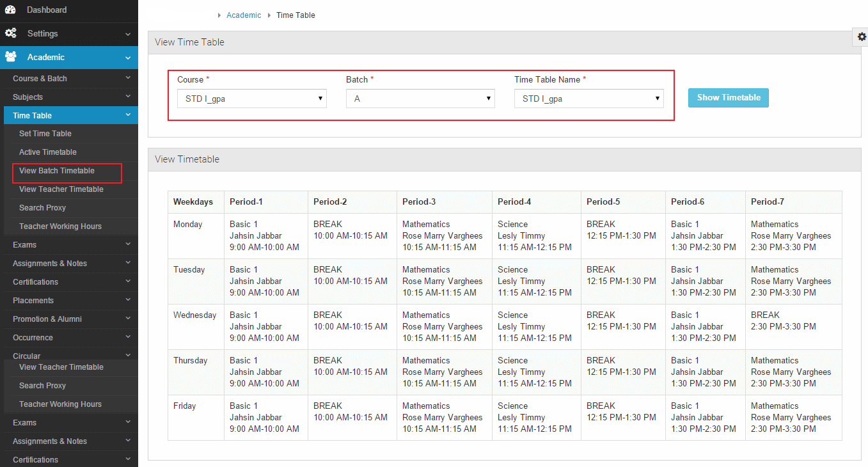868x467 pixels.
Task: Open the gear options icon at right edge
Action: pos(861,38)
